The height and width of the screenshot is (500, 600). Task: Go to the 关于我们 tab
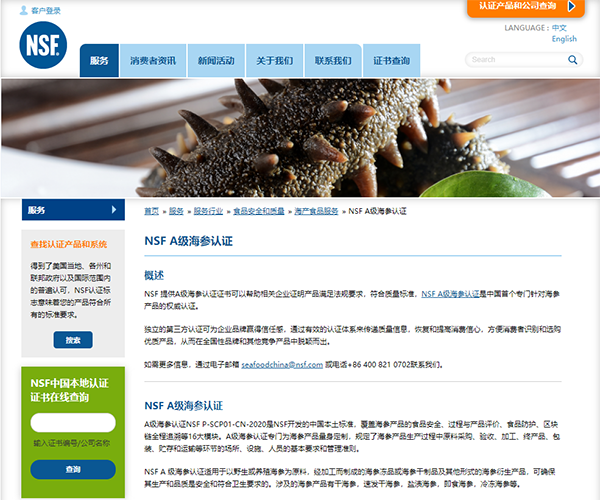point(274,61)
